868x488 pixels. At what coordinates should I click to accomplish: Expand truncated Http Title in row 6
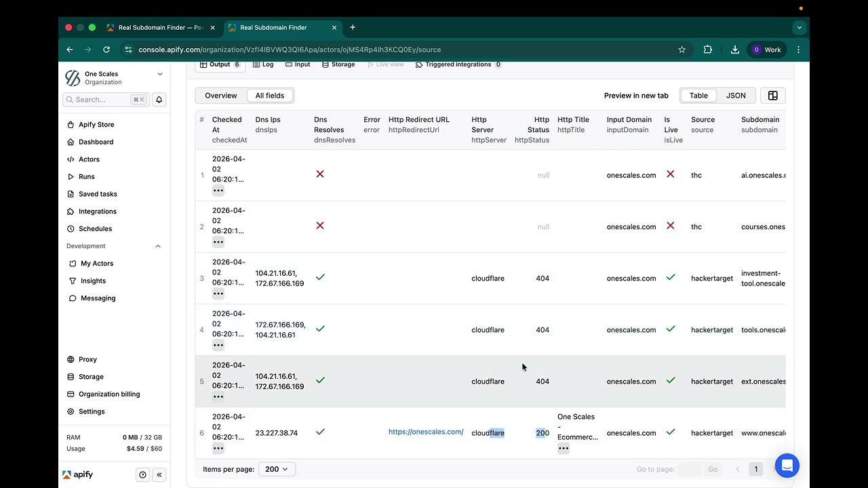pos(564,448)
